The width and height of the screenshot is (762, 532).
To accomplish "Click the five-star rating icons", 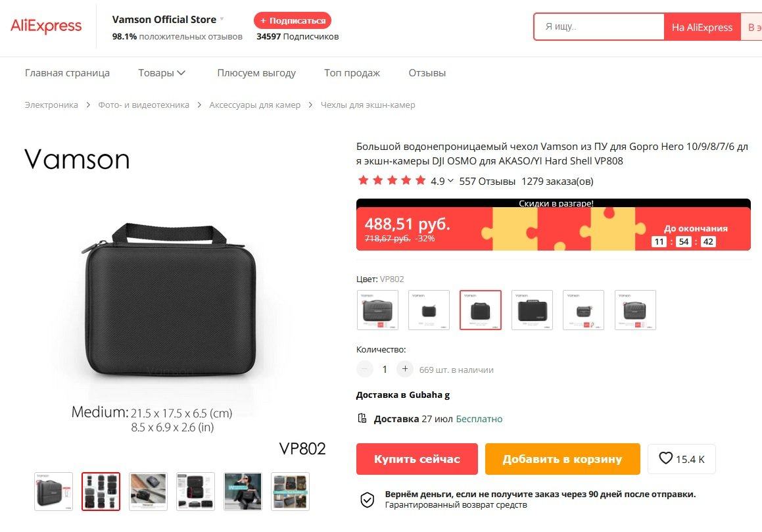I will click(392, 181).
